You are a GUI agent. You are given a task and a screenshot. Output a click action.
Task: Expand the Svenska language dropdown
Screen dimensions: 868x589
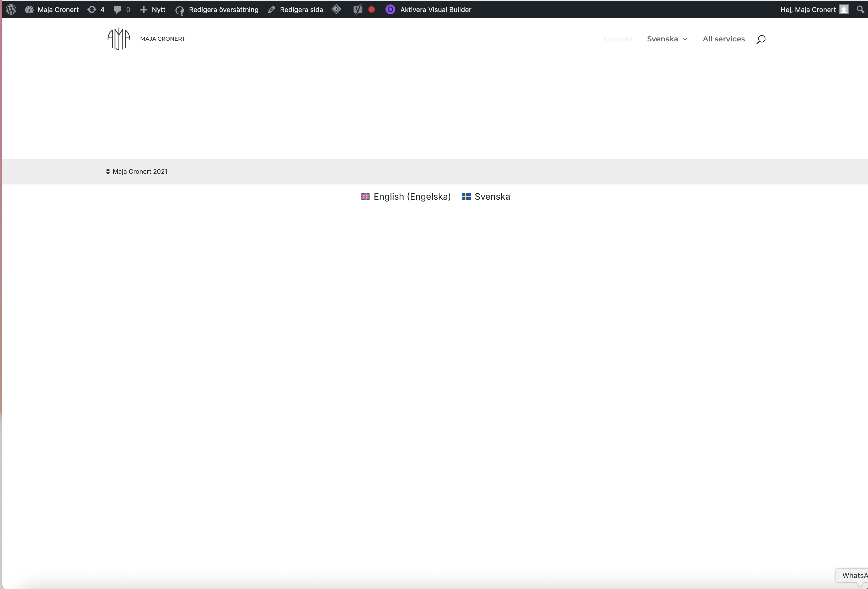[x=667, y=39]
